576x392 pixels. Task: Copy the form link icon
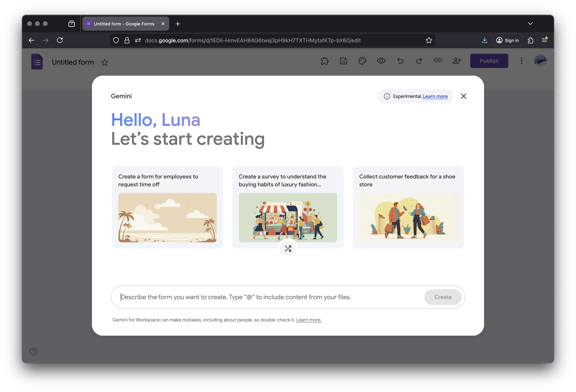[438, 61]
